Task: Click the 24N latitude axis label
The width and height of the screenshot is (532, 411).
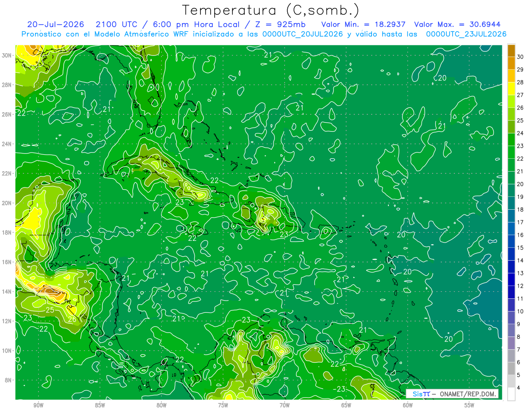Action: 7,144
